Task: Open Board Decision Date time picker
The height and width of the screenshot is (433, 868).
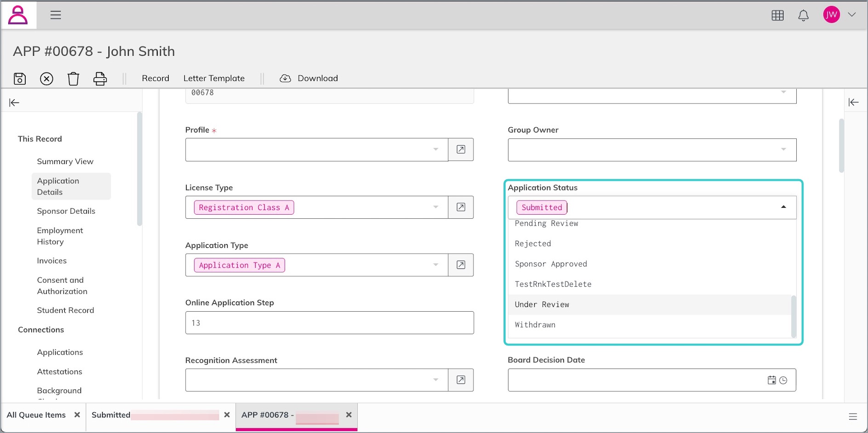Action: [783, 380]
